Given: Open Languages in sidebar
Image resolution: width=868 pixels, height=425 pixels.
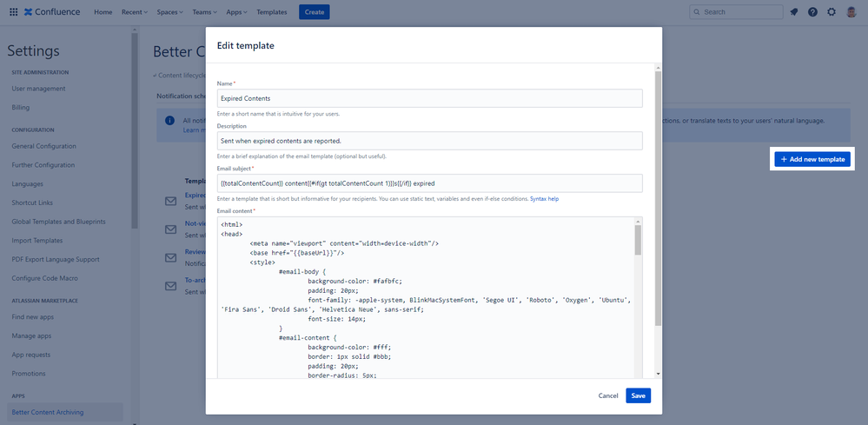Looking at the screenshot, I should click(x=27, y=183).
